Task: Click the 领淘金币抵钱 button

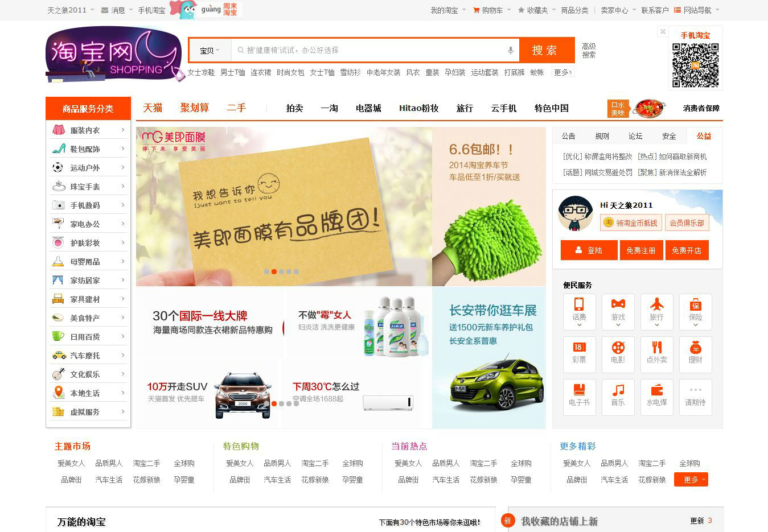Action: click(631, 223)
